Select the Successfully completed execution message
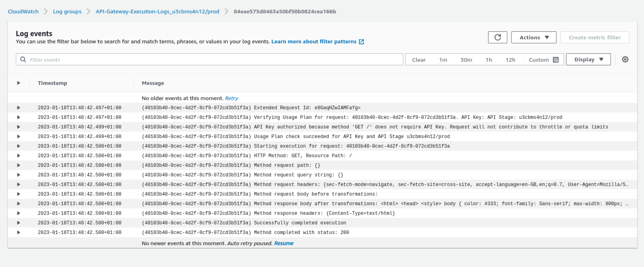The image size is (644, 267). (x=244, y=223)
